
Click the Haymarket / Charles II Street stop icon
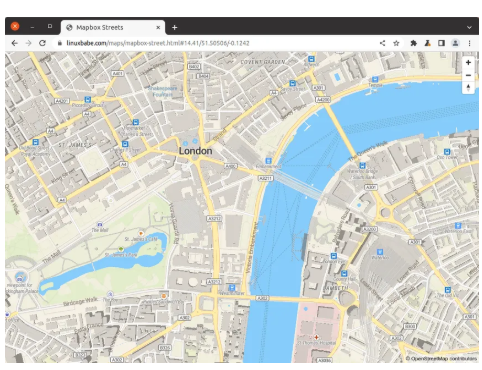coord(135,122)
